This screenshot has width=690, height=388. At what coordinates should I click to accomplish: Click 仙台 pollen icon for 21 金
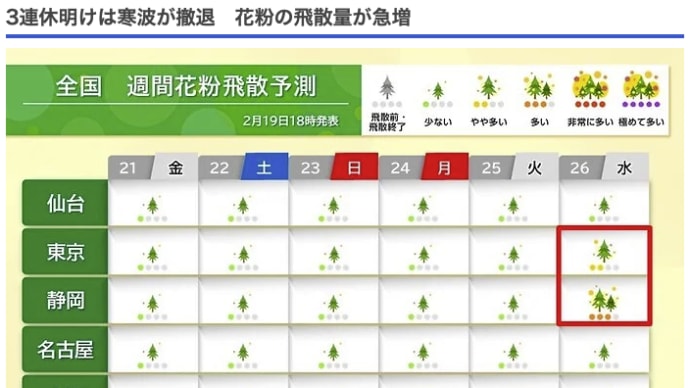tap(152, 209)
